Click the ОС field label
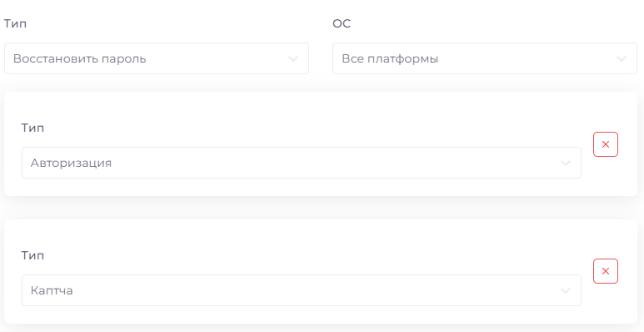This screenshot has height=332, width=644. (x=342, y=24)
